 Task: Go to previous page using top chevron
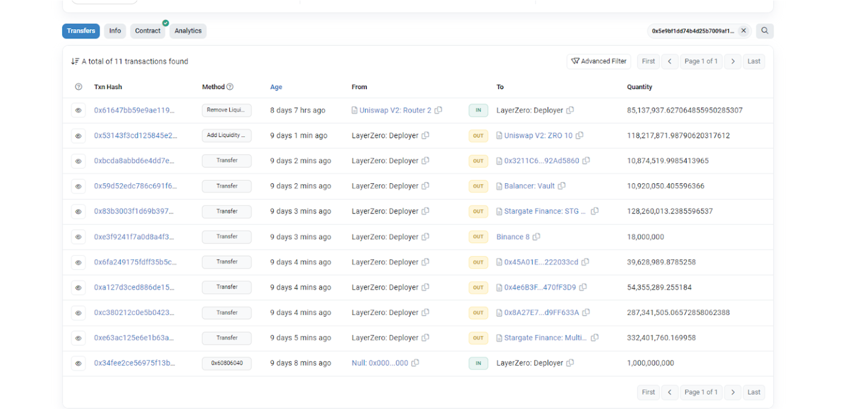click(670, 61)
